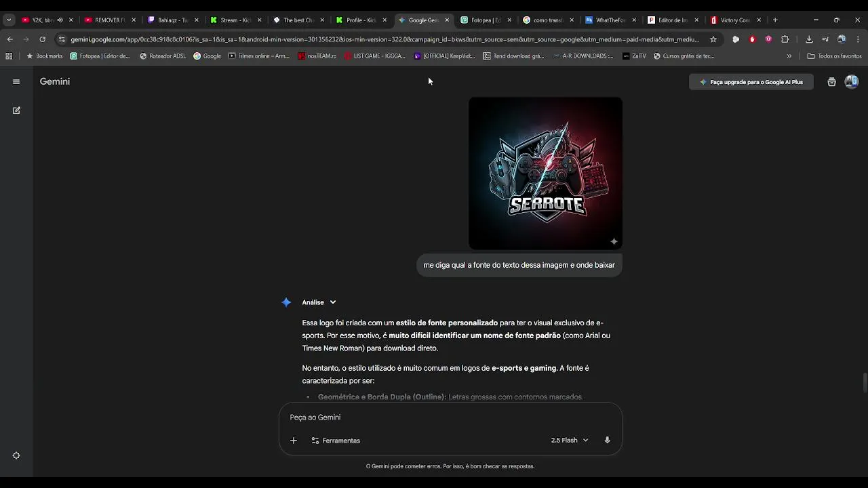The width and height of the screenshot is (868, 488).
Task: Open the tab search dropdown arrow
Action: (9, 20)
